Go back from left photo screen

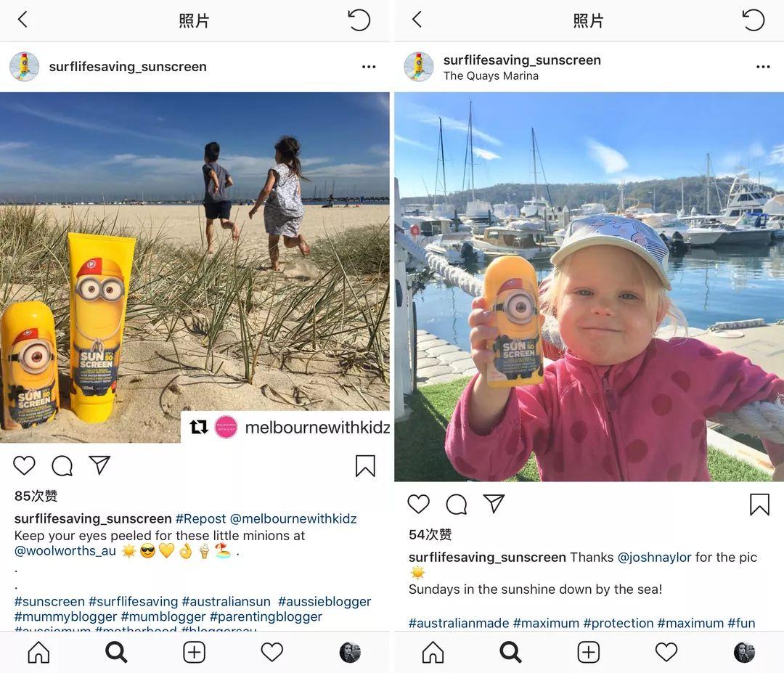(23, 20)
